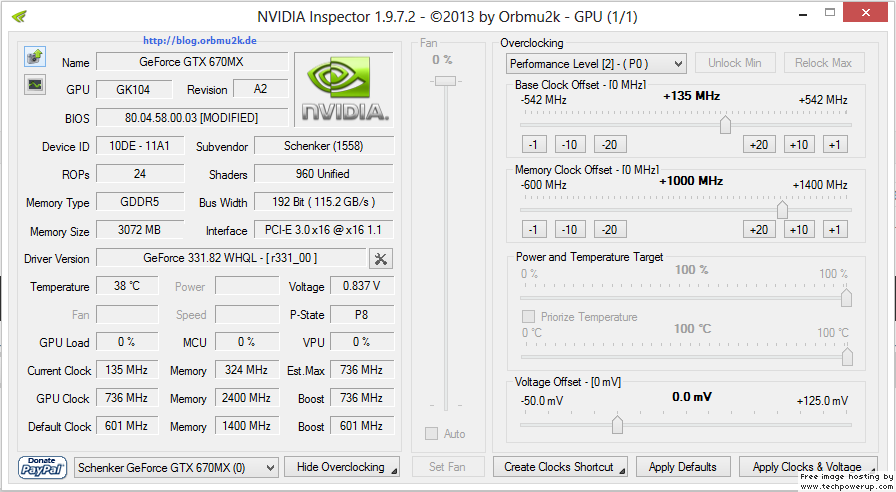The height and width of the screenshot is (492, 896).
Task: Click the Device ID field 10DE - 11A1
Action: [x=140, y=146]
